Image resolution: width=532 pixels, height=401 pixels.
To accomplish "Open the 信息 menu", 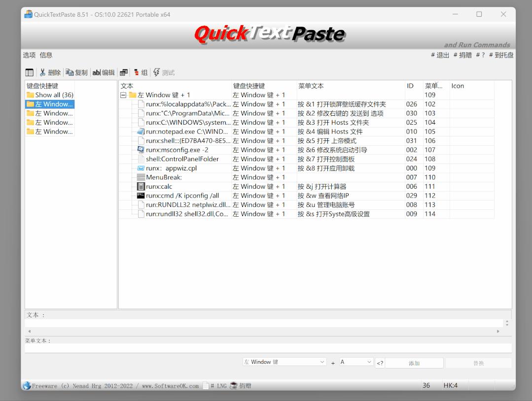I will click(45, 55).
